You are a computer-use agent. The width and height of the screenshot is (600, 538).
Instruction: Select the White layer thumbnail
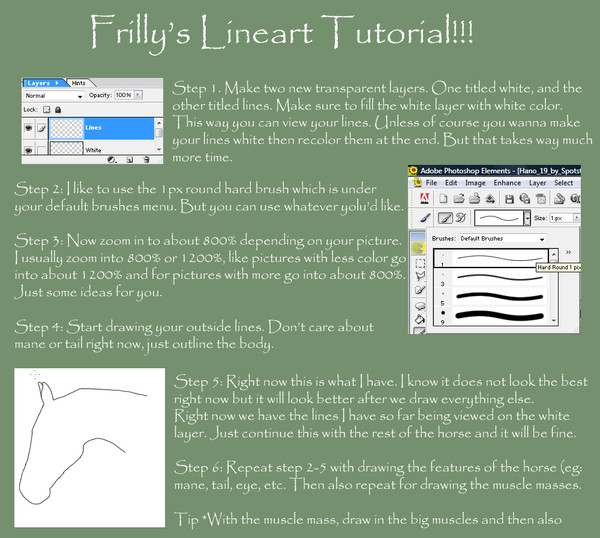click(67, 148)
